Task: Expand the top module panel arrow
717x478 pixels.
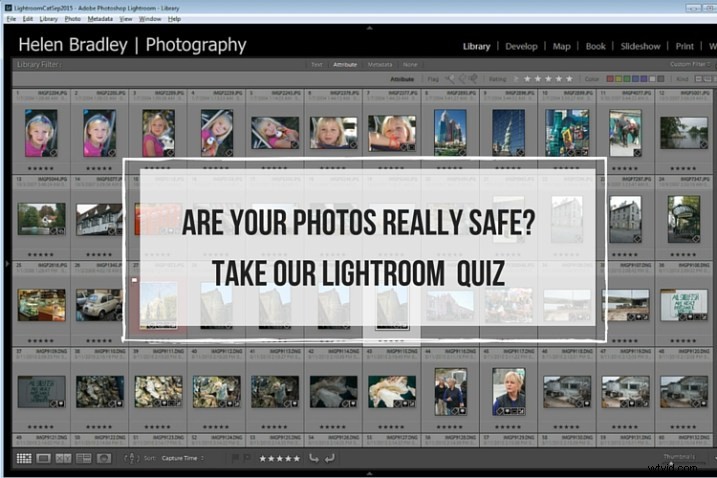Action: click(x=369, y=28)
